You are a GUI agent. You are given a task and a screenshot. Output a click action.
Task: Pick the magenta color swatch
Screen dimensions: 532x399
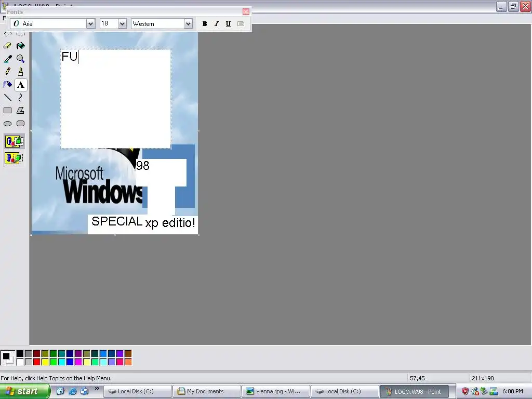coord(78,362)
